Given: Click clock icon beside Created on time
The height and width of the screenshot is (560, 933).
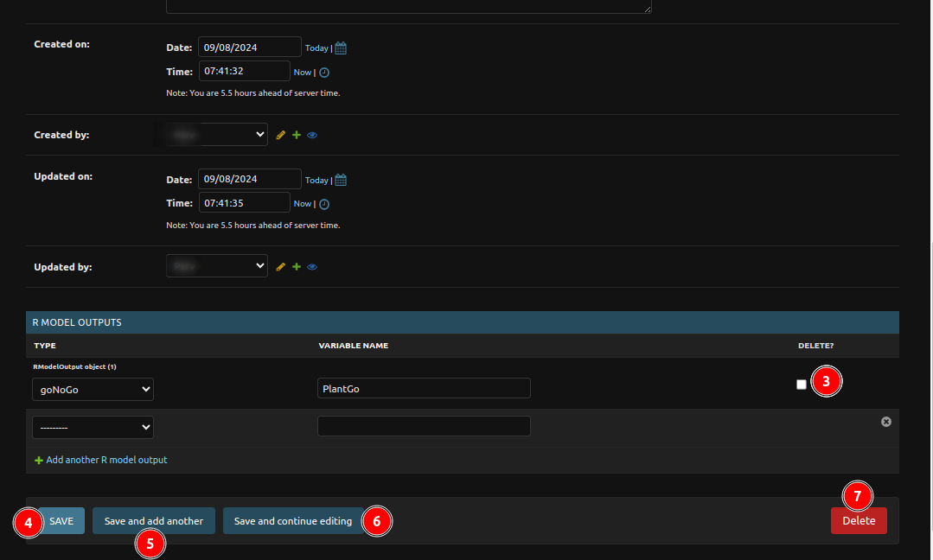Looking at the screenshot, I should (x=324, y=73).
